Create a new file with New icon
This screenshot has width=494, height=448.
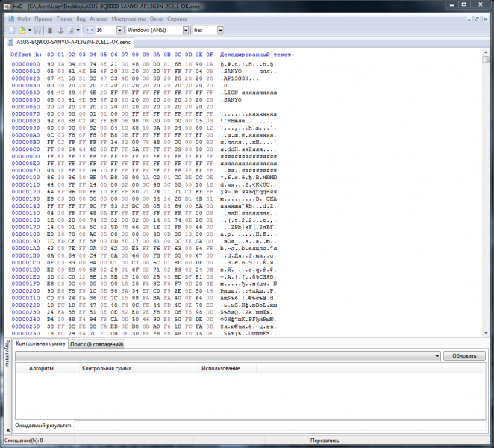12,31
